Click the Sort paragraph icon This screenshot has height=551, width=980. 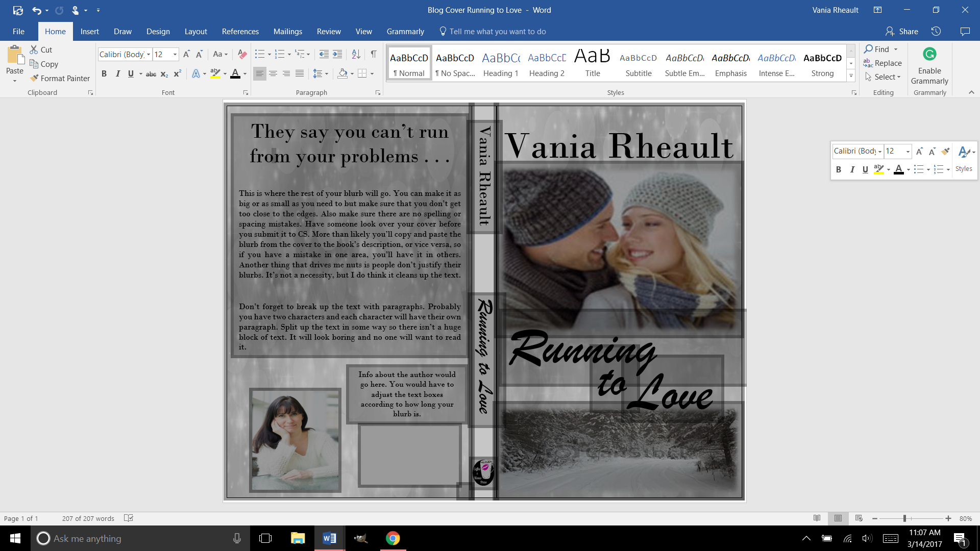[x=356, y=54]
